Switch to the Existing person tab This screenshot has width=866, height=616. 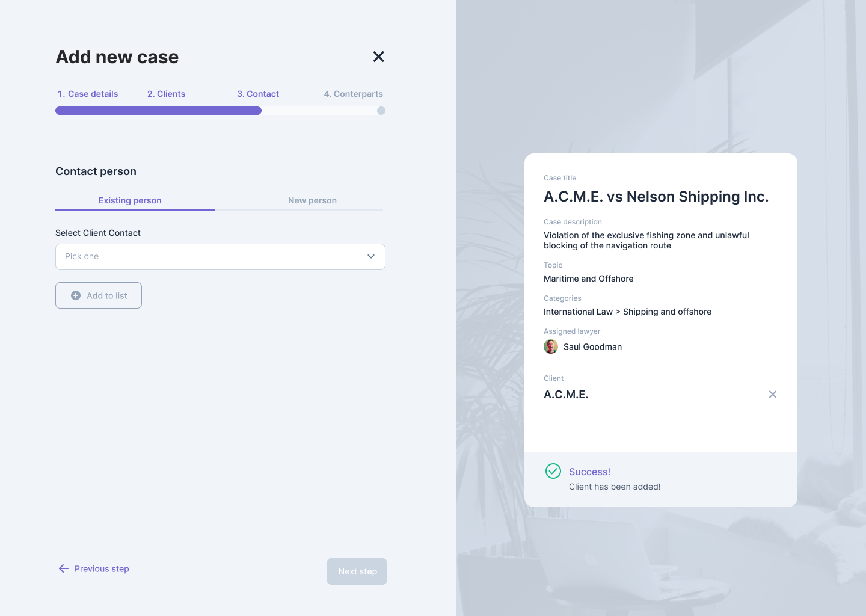pyautogui.click(x=130, y=200)
